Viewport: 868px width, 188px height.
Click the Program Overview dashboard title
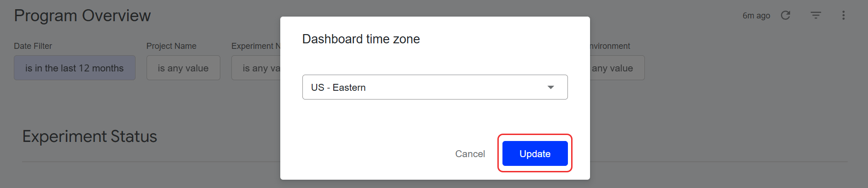coord(83,16)
